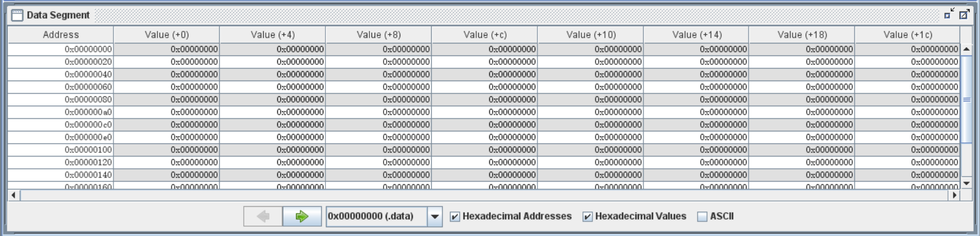980x236 pixels.
Task: Select the Value (+4) cell at address 0x00000080
Action: click(x=273, y=99)
